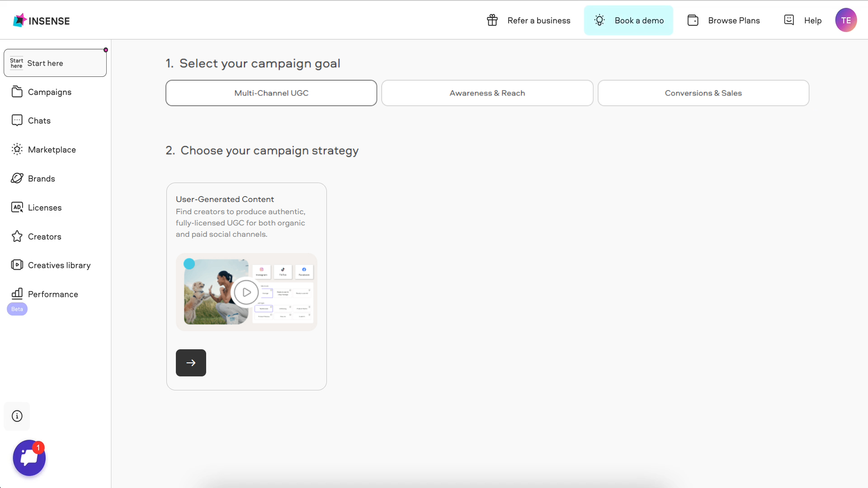This screenshot has width=868, height=488.
Task: Play the User-Generated Content preview video
Action: pyautogui.click(x=246, y=292)
